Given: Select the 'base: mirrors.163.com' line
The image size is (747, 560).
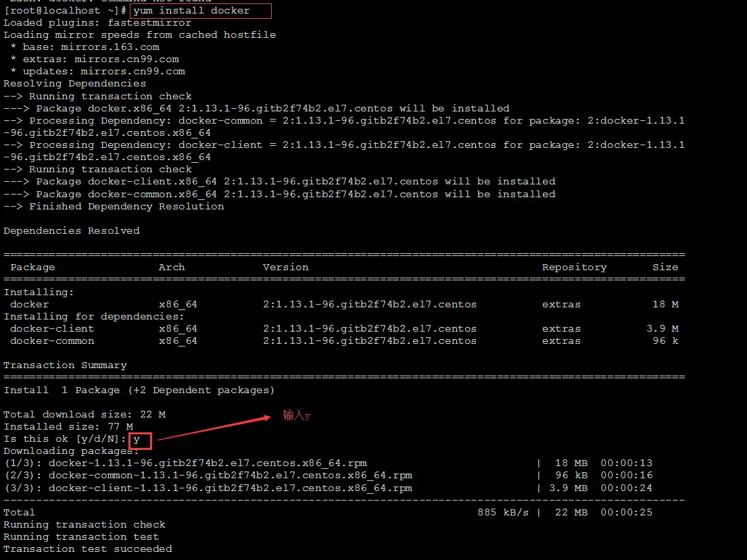Looking at the screenshot, I should 85,47.
